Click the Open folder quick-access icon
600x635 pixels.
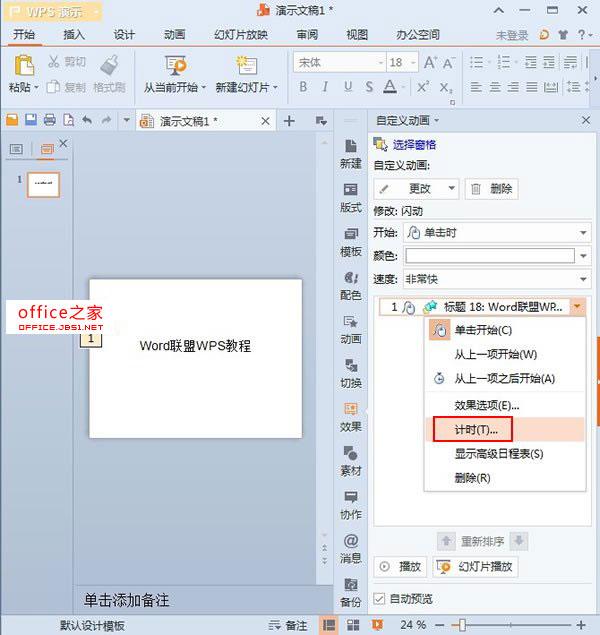12,120
